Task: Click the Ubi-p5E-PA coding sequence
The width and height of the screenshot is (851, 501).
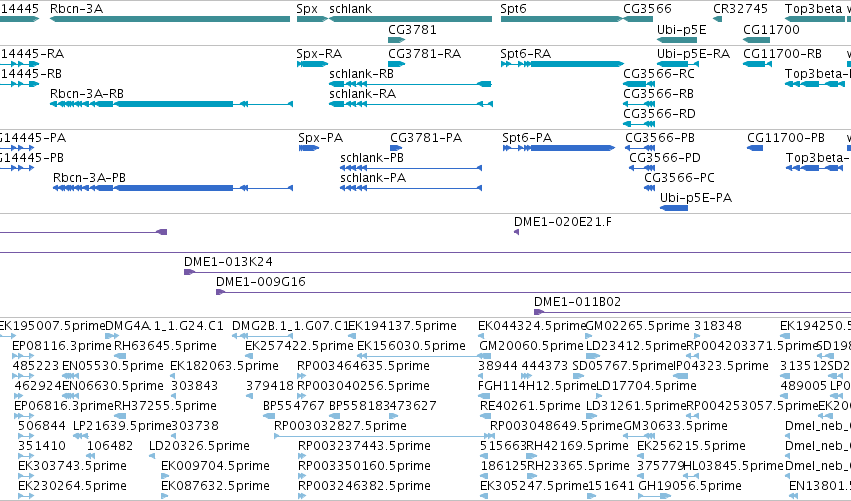Action: [674, 208]
